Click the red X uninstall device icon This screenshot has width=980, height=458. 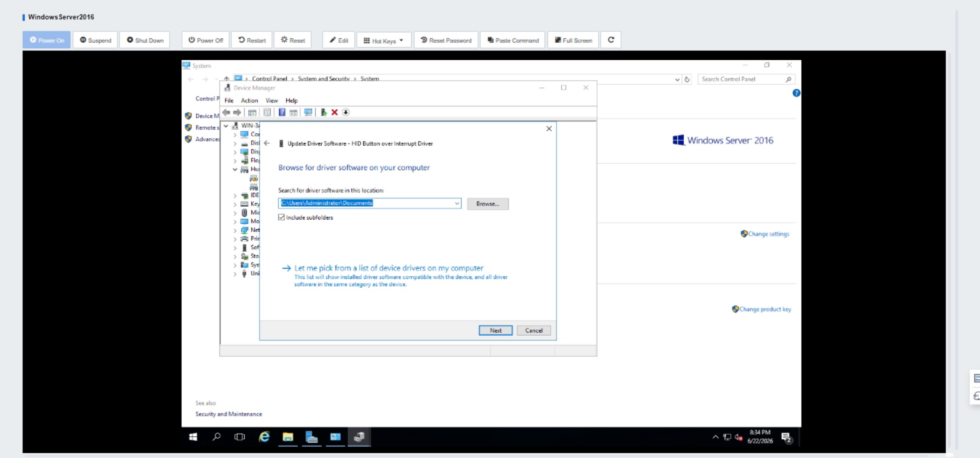pyautogui.click(x=334, y=112)
